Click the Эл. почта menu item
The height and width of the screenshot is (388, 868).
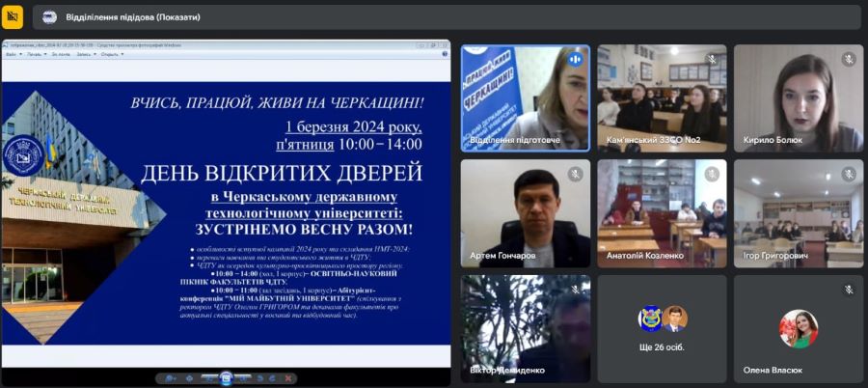61,54
